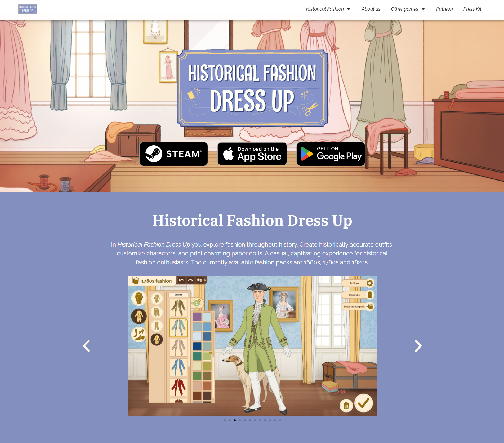Jump to the fourth carousel dot
The image size is (504, 443).
[x=240, y=420]
